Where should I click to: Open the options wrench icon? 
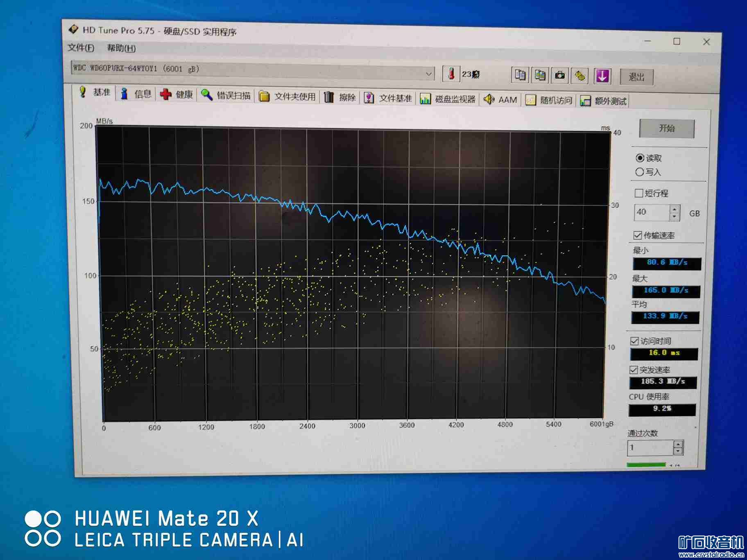click(580, 76)
